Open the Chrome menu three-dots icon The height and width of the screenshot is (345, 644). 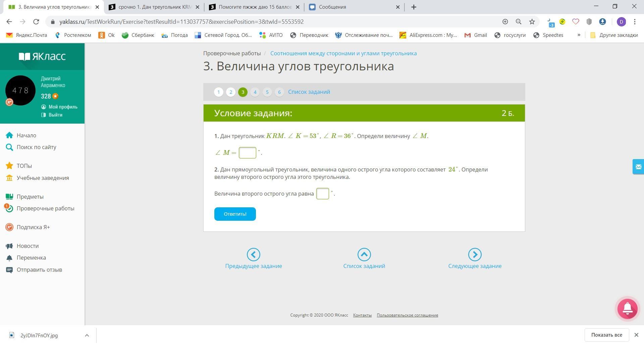pos(635,22)
